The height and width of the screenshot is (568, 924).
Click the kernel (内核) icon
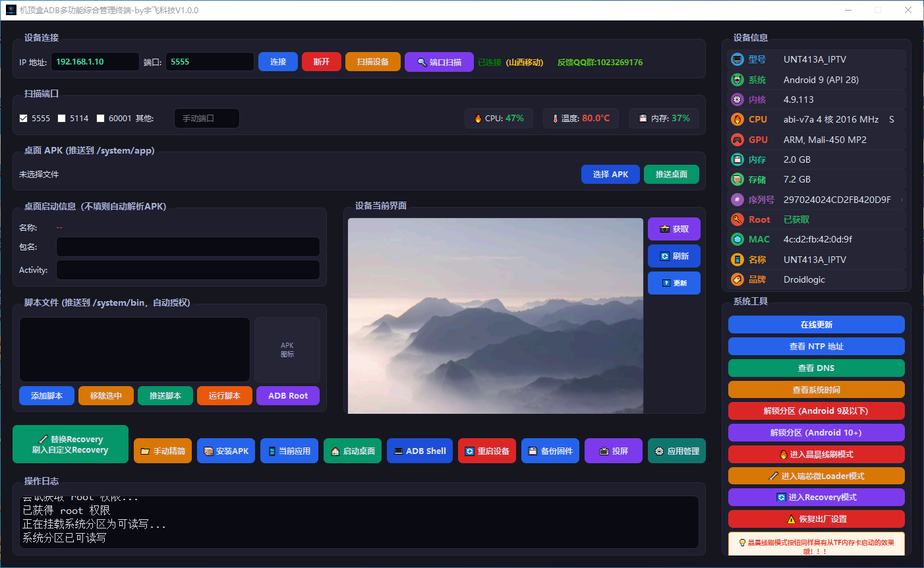click(737, 99)
